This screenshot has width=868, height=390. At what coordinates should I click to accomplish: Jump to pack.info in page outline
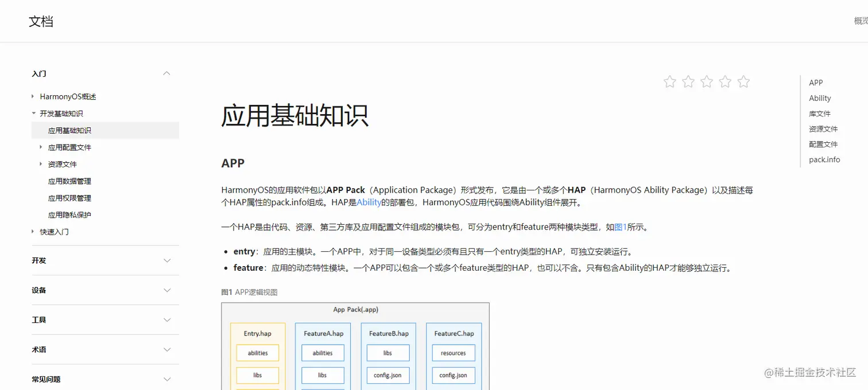(824, 159)
